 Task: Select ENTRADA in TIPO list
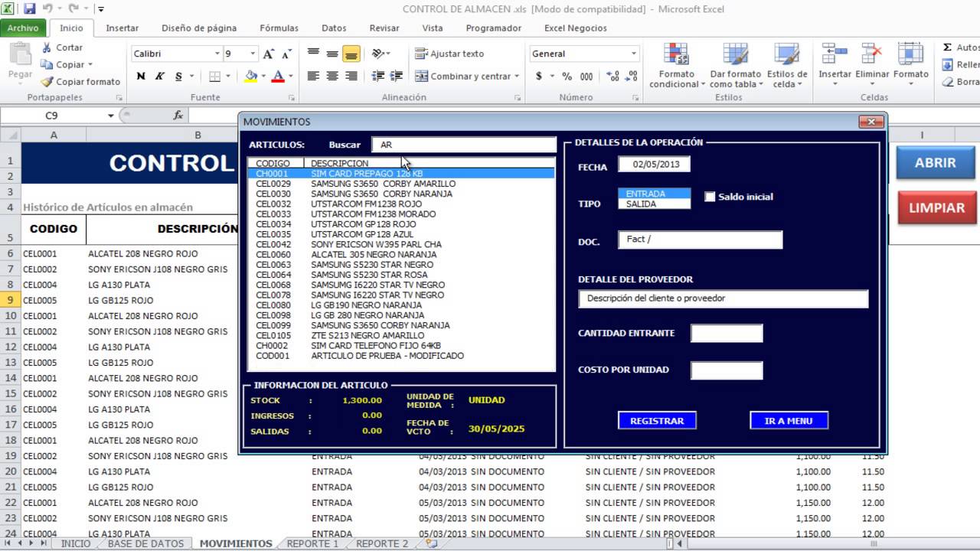654,194
